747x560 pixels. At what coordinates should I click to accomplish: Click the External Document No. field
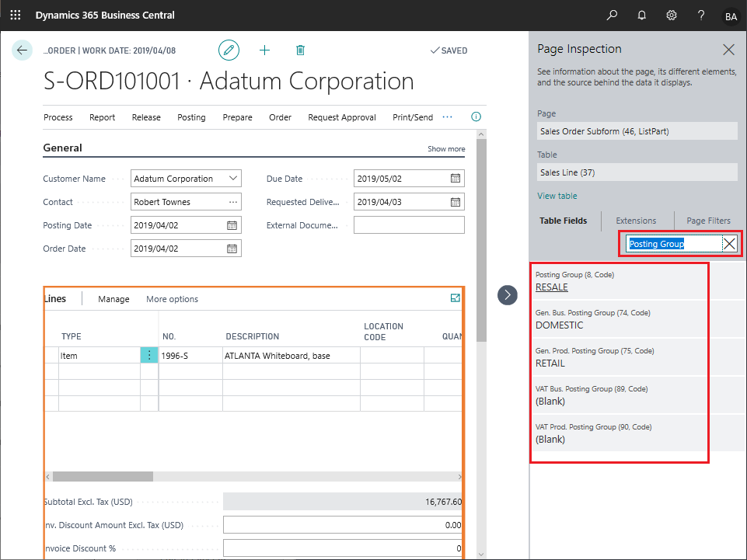click(409, 224)
